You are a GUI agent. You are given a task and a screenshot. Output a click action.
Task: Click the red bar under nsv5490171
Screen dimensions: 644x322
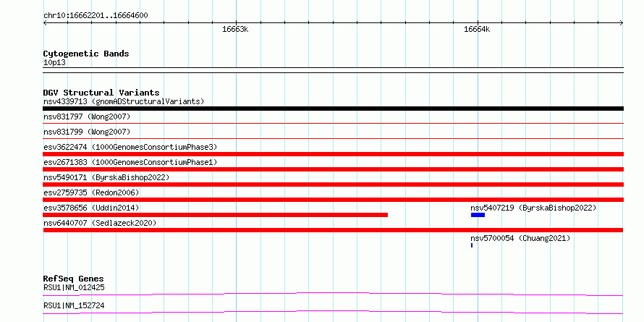tap(333, 185)
